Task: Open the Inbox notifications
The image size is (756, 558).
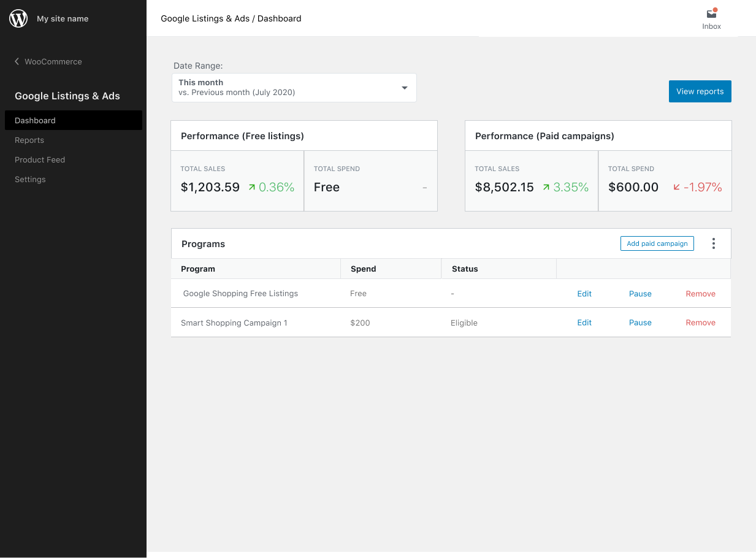Action: 711,18
